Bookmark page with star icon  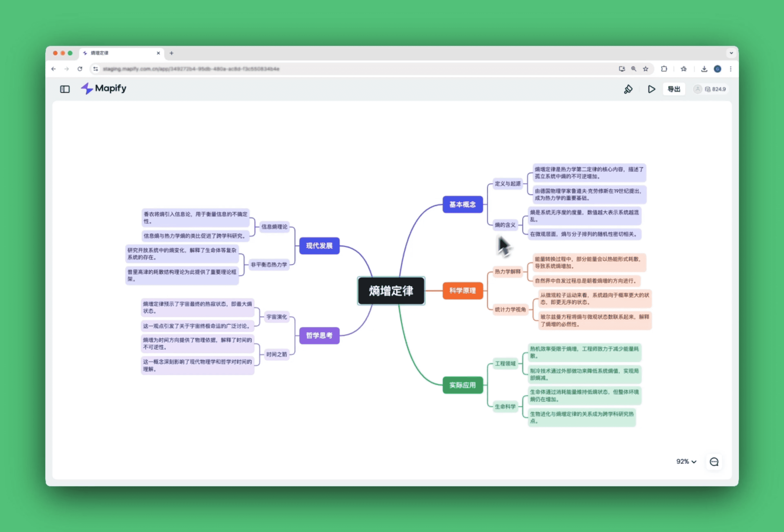pos(645,69)
